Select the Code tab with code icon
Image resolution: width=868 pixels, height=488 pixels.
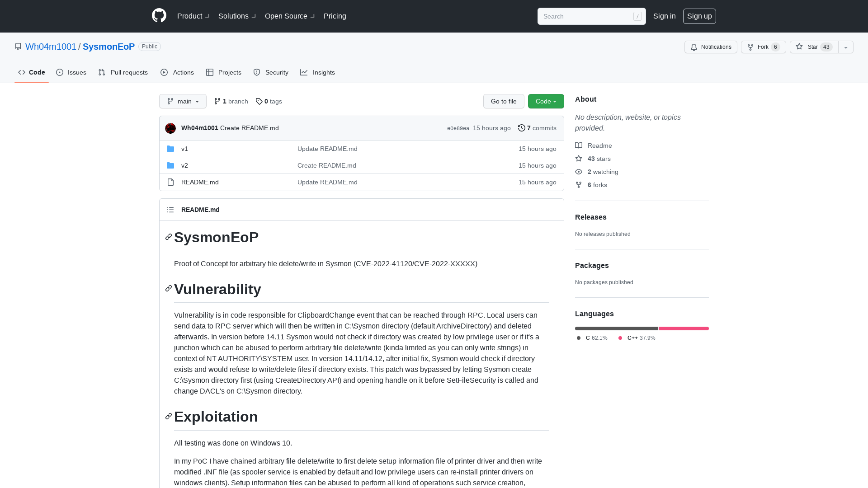point(31,72)
